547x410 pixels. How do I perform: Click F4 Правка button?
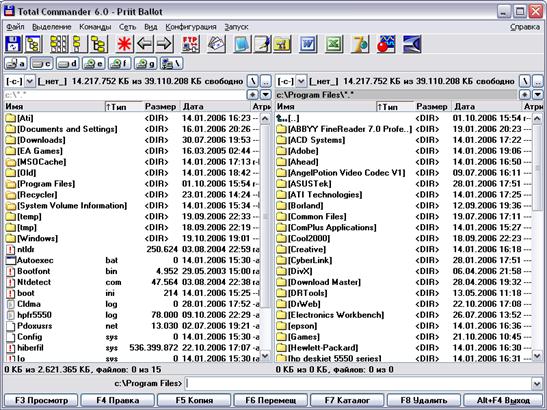tap(118, 400)
